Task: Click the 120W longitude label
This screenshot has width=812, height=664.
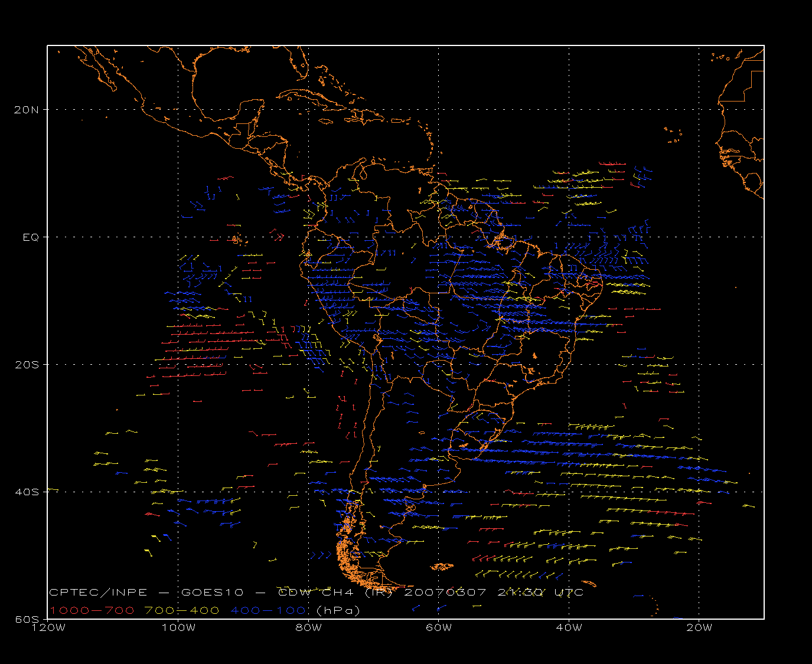Action: (48, 627)
